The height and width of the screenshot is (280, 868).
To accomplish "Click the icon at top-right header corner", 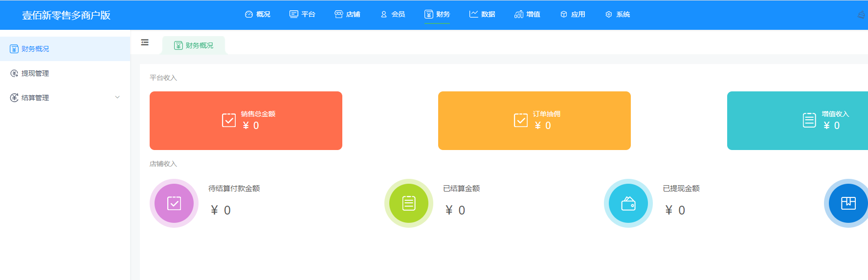I will pos(862,15).
